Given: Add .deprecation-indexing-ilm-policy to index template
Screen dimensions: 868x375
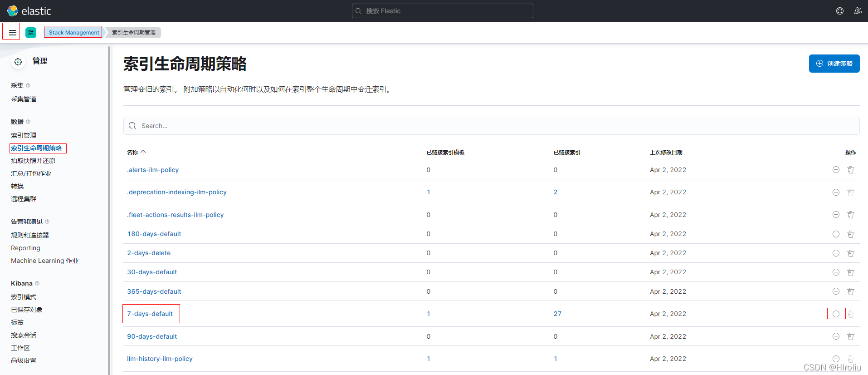Looking at the screenshot, I should pos(836,192).
